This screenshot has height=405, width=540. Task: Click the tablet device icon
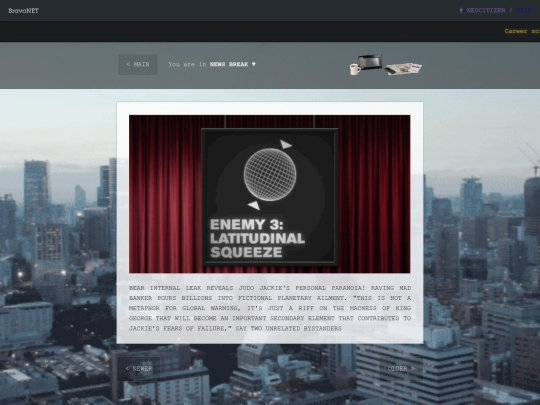point(370,62)
